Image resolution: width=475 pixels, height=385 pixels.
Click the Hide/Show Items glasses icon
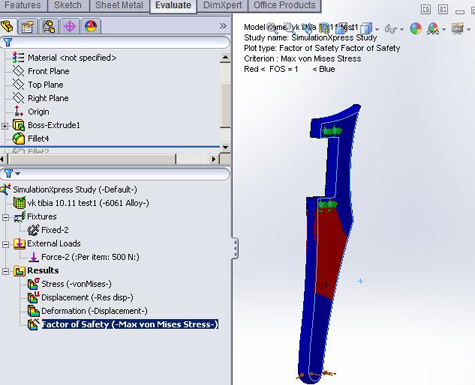(391, 29)
